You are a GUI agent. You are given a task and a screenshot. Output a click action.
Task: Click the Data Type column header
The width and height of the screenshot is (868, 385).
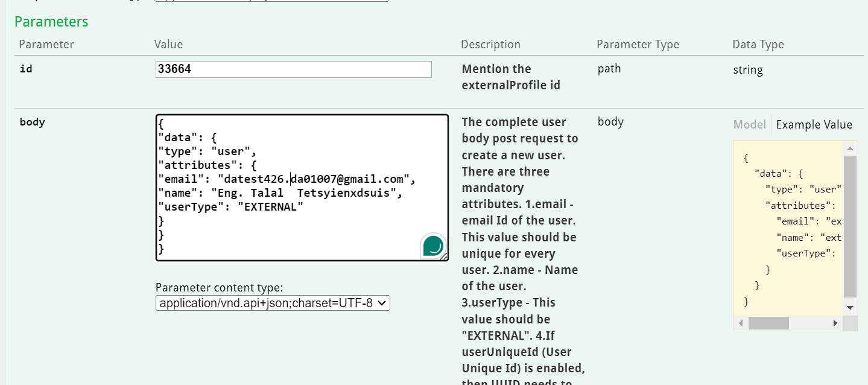click(758, 44)
